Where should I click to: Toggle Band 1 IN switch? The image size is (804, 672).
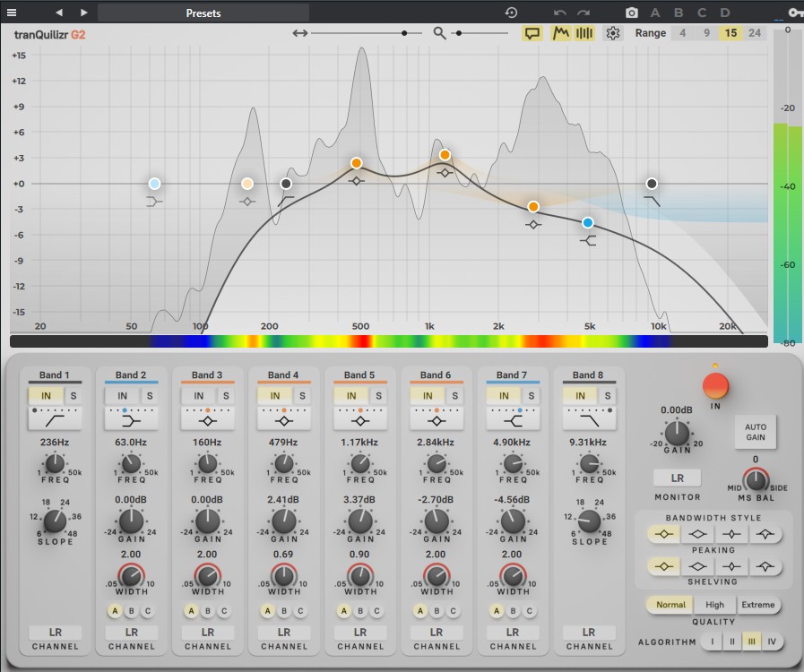pos(46,396)
